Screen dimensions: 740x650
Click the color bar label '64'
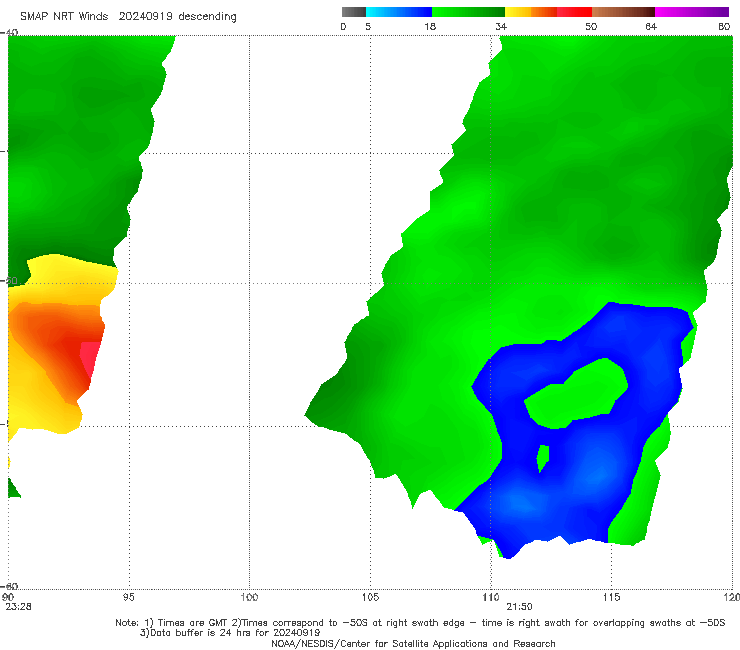click(x=651, y=26)
